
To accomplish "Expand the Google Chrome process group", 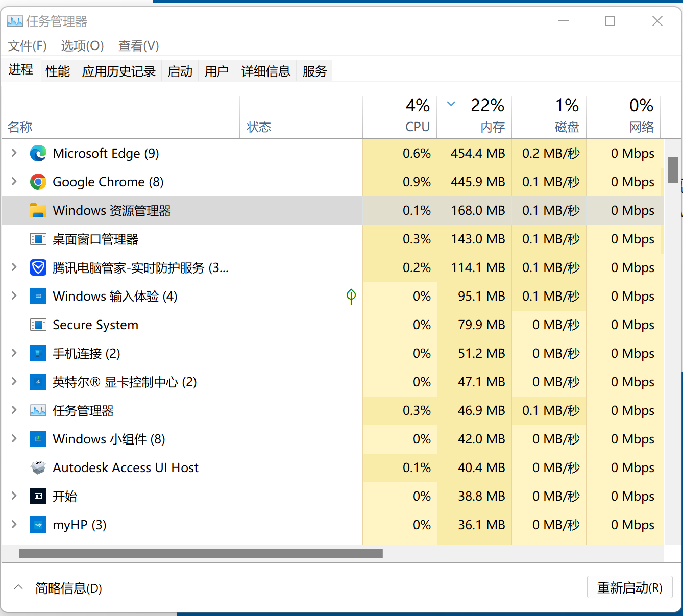I will click(14, 181).
